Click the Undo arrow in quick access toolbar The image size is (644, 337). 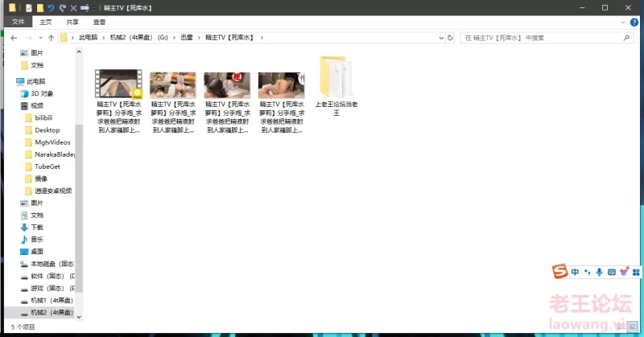click(x=51, y=8)
